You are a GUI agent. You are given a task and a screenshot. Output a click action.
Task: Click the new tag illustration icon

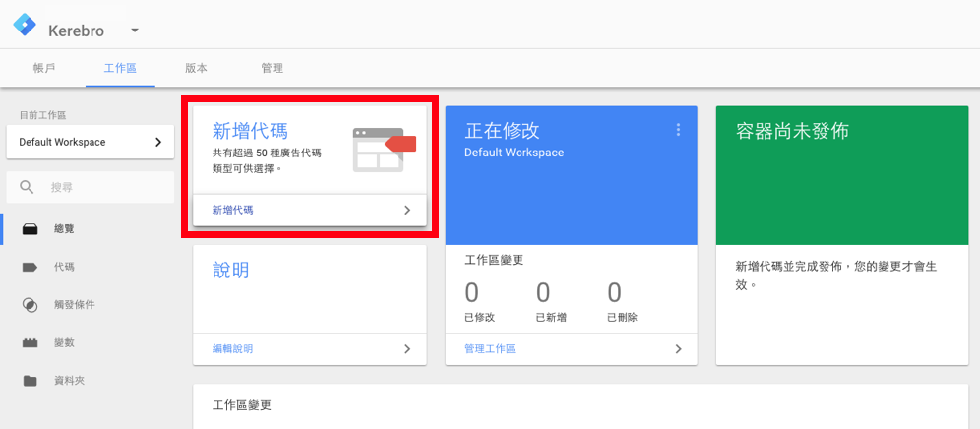point(384,149)
